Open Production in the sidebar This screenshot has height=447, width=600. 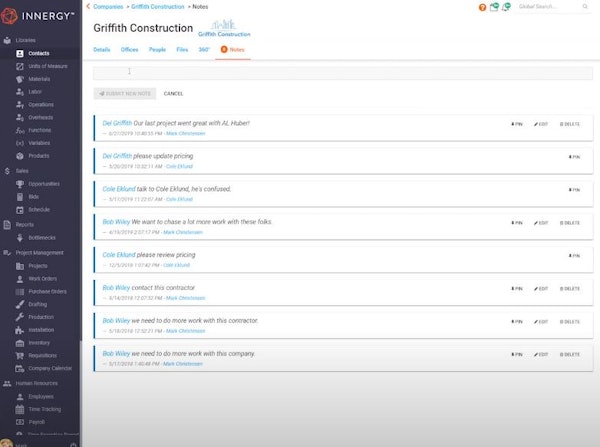tap(41, 317)
